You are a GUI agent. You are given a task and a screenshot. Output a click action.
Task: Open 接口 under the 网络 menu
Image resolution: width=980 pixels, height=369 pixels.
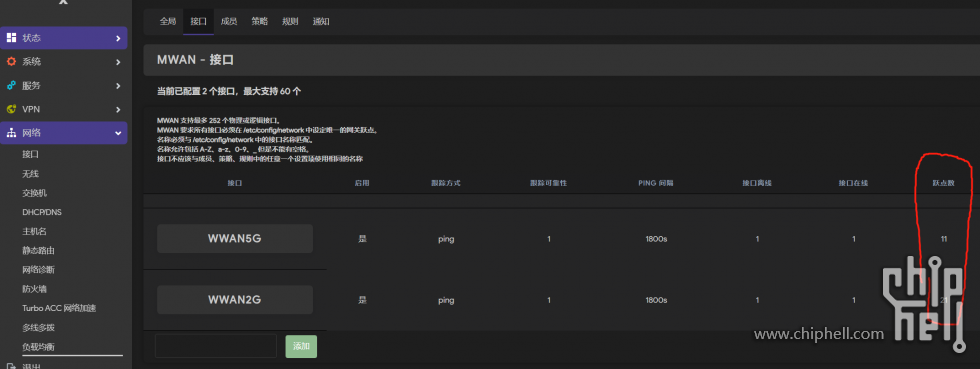31,154
